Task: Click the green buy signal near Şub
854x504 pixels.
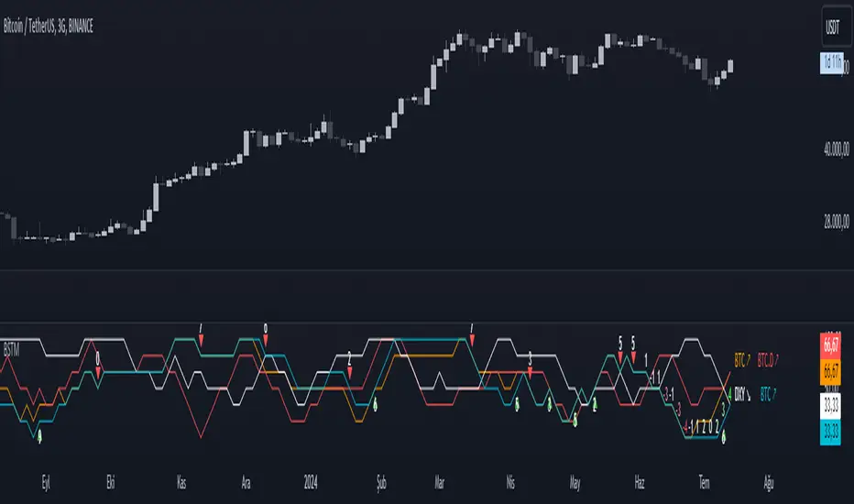Action: point(375,404)
